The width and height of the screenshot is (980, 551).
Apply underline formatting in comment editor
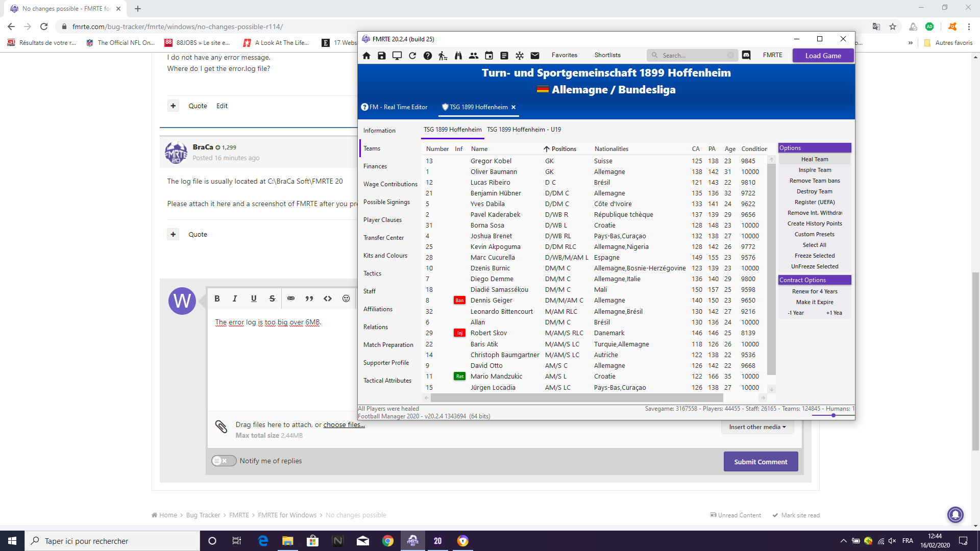pyautogui.click(x=254, y=298)
